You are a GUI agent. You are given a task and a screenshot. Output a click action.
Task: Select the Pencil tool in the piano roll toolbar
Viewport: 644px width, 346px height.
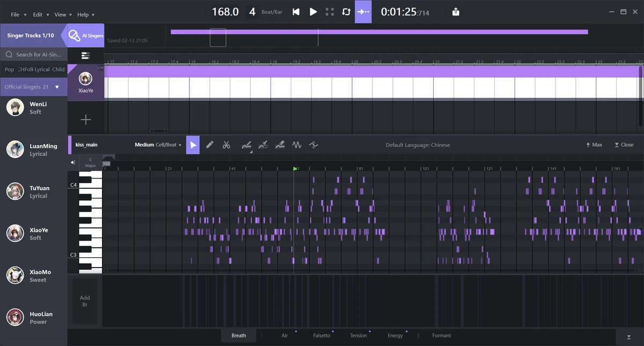coord(210,145)
